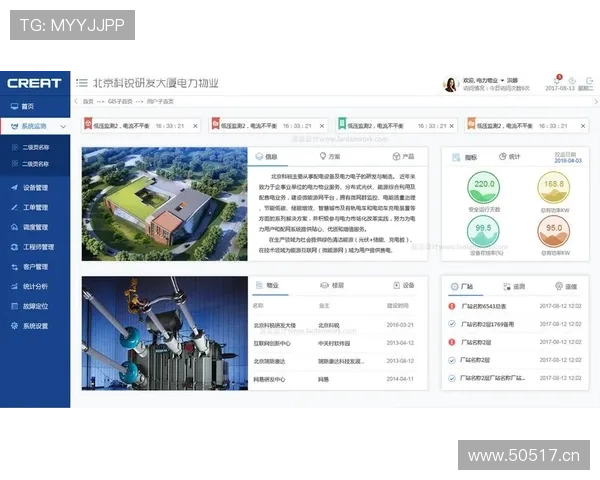Click the orange bookmark alert icon

coord(471,124)
